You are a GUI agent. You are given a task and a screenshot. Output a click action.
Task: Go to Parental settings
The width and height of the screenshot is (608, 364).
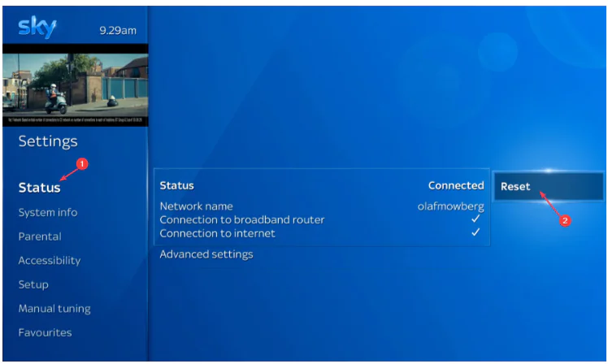40,236
